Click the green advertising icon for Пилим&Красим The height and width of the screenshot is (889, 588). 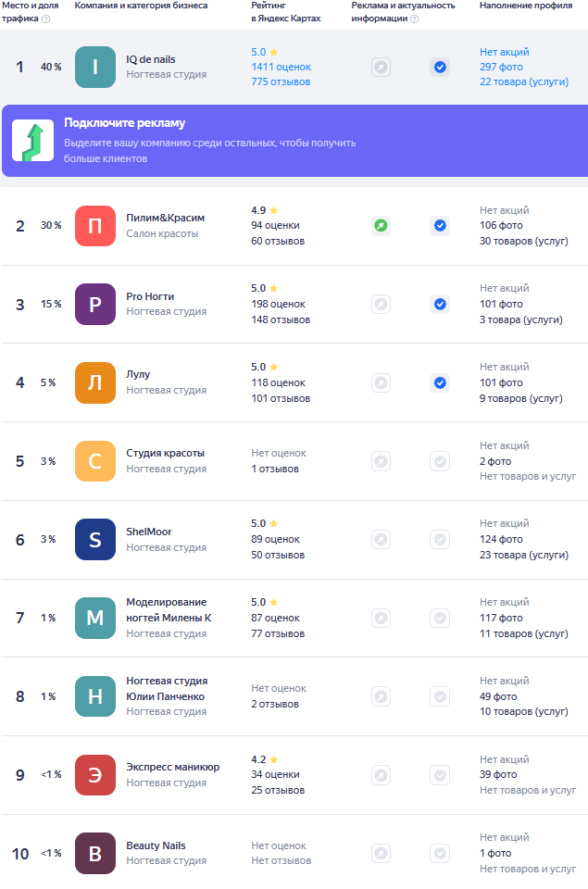381,225
